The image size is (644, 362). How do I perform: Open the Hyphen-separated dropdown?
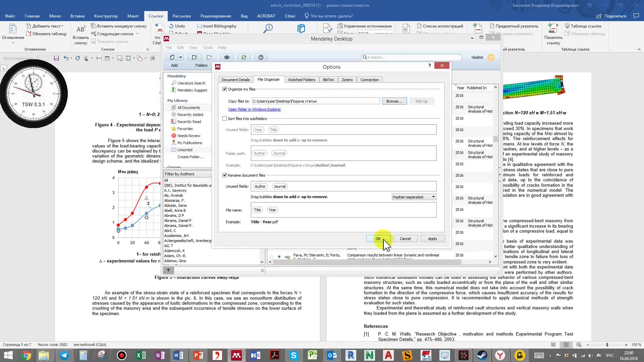pyautogui.click(x=414, y=197)
